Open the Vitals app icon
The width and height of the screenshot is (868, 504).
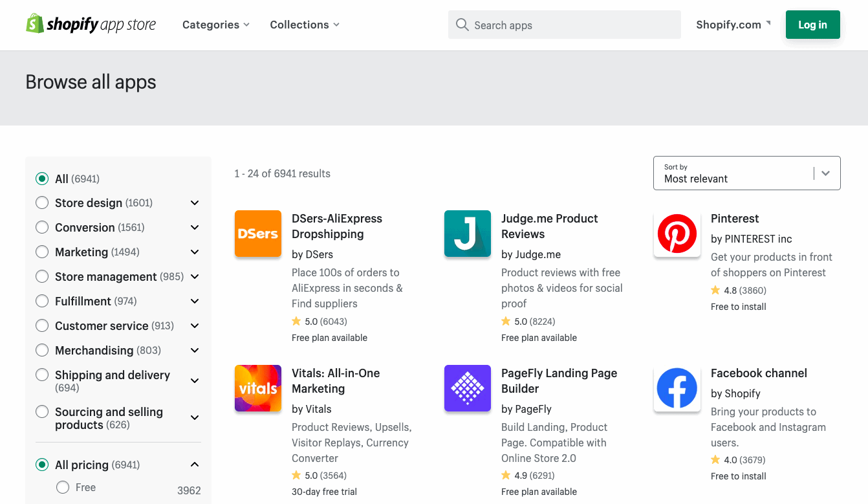tap(257, 388)
